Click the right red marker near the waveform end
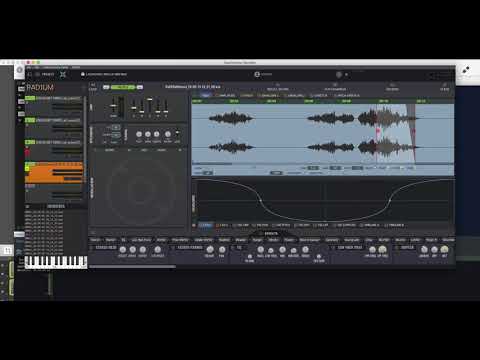Screen dimensions: 480x360 point(413,132)
